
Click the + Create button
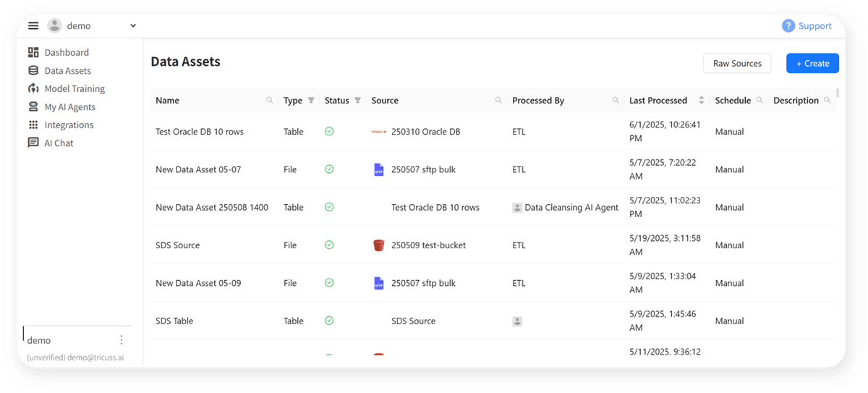[x=812, y=64]
